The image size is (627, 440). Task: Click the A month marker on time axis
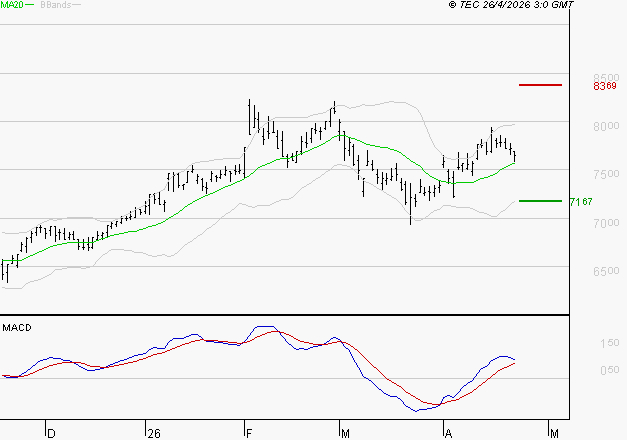tap(448, 434)
